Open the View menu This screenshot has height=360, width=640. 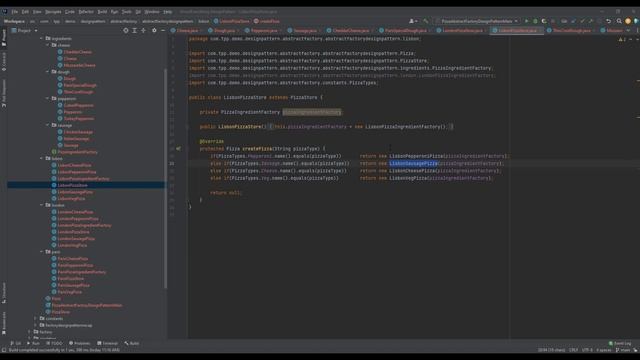coord(37,12)
